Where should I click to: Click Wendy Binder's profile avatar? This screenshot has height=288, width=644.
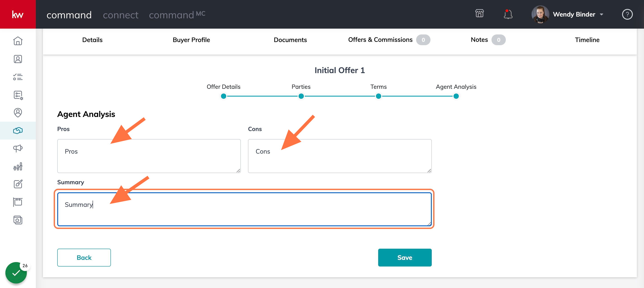click(x=540, y=14)
